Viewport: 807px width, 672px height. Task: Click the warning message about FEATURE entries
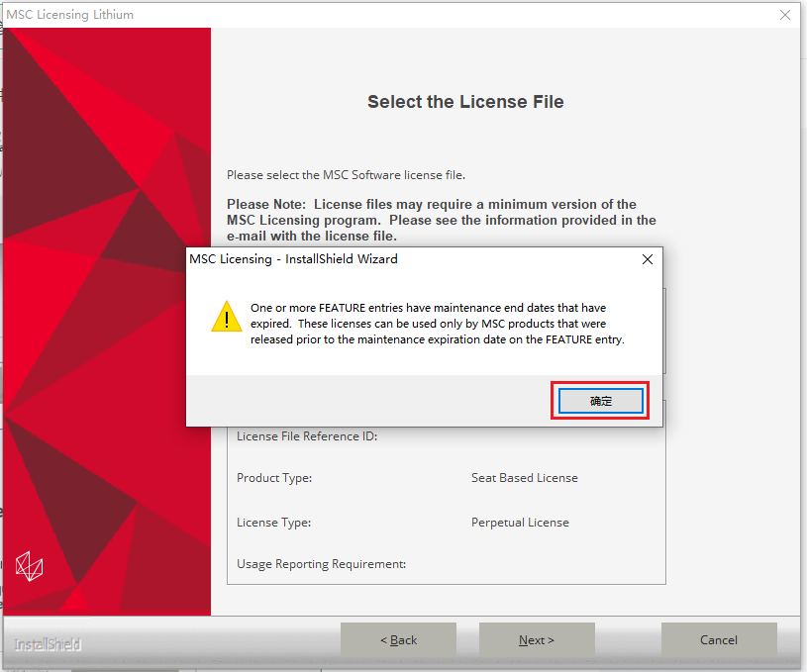438,324
